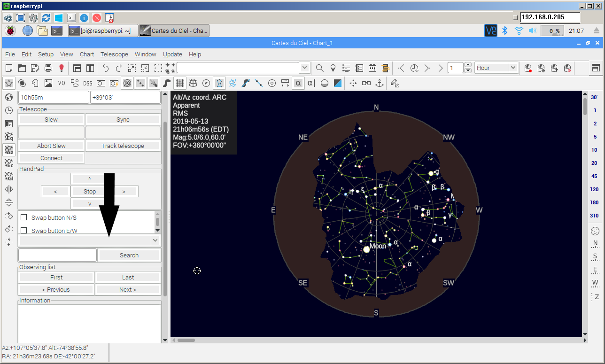Toggle the show comets icon
Viewport: 605px width, 364px height.
tap(154, 83)
